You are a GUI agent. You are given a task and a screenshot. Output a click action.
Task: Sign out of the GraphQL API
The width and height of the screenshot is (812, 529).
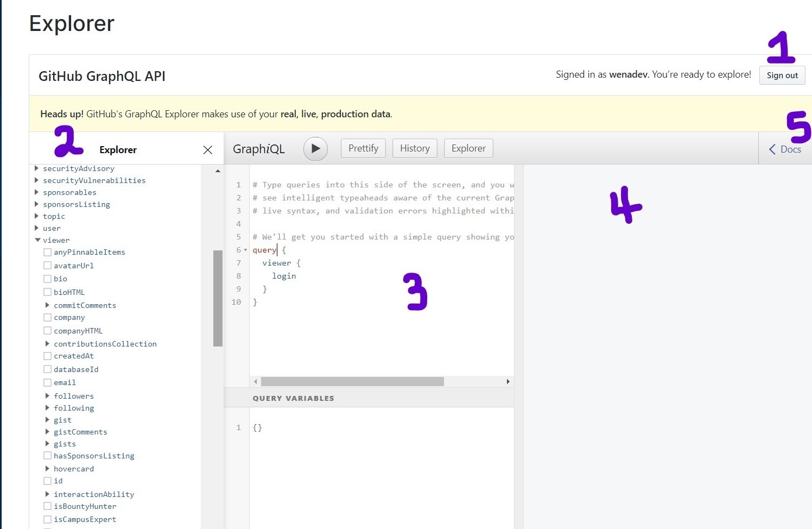click(x=782, y=75)
